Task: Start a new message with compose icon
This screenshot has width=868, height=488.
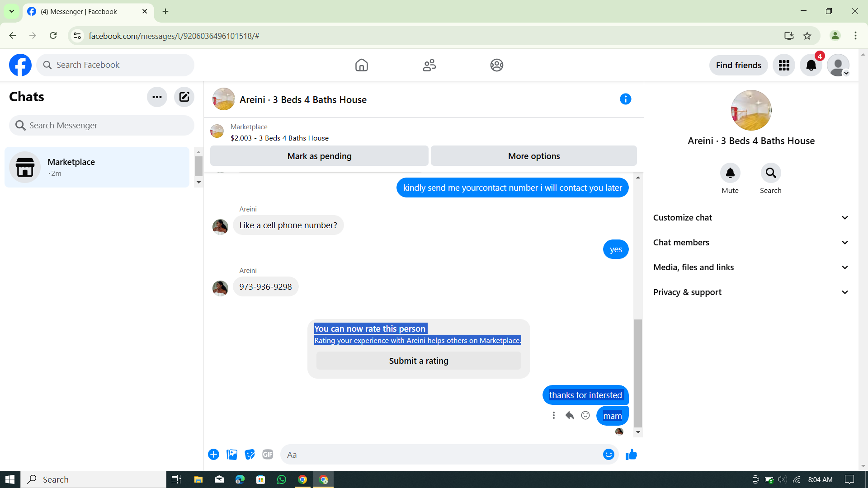Action: click(184, 97)
